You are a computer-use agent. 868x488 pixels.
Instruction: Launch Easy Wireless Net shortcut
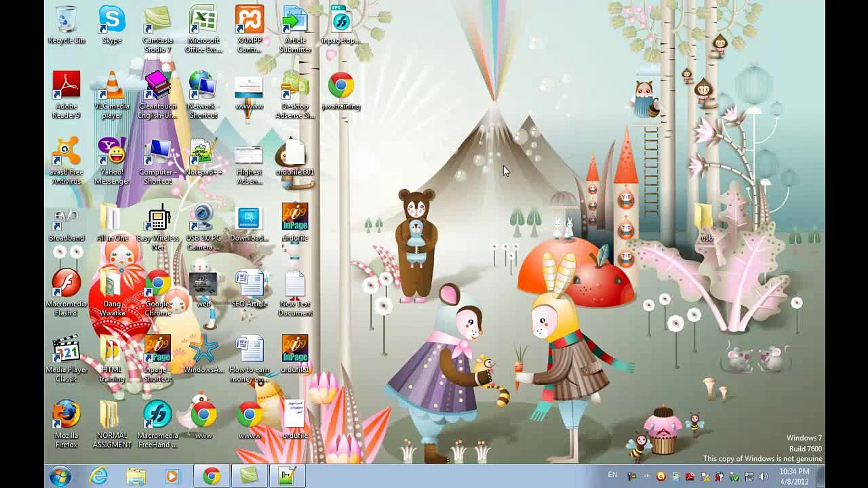point(157,226)
